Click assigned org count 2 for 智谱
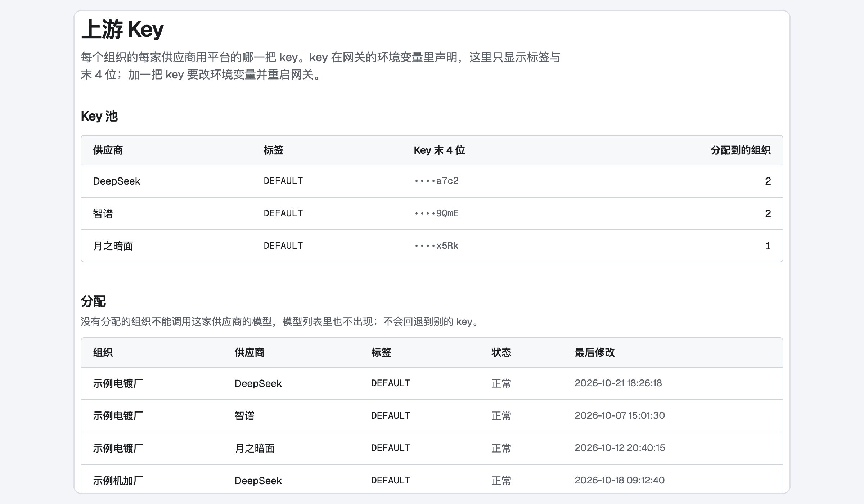 768,213
